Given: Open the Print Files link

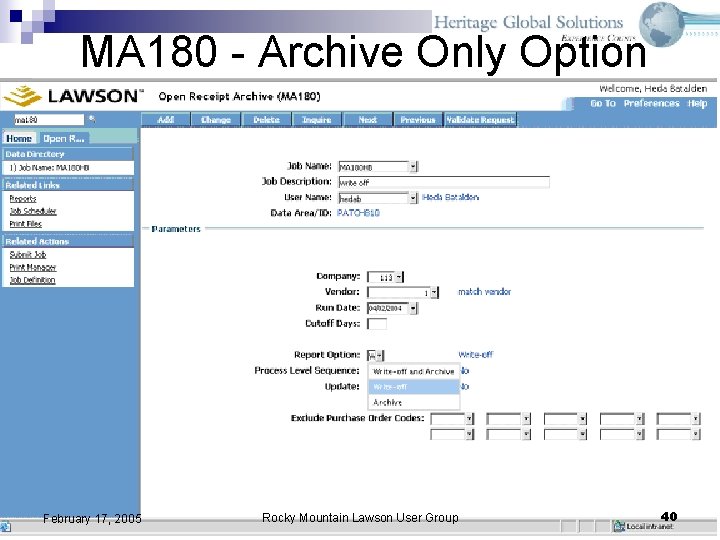Looking at the screenshot, I should 26,224.
